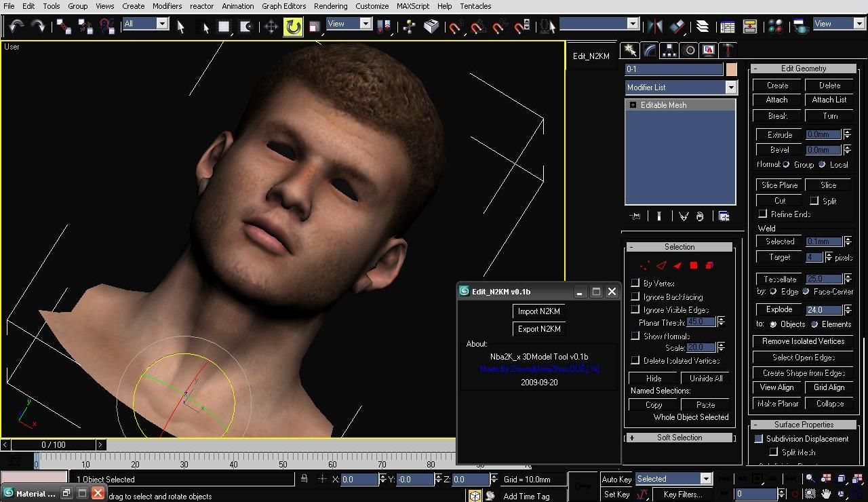Open the Modifiers menu
Image resolution: width=868 pixels, height=502 pixels.
(x=167, y=6)
